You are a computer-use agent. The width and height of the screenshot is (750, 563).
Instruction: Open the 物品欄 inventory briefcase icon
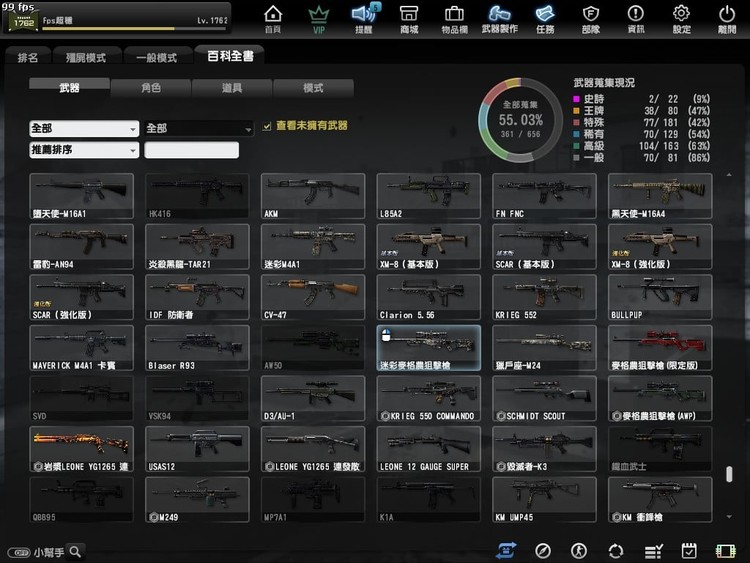click(454, 20)
